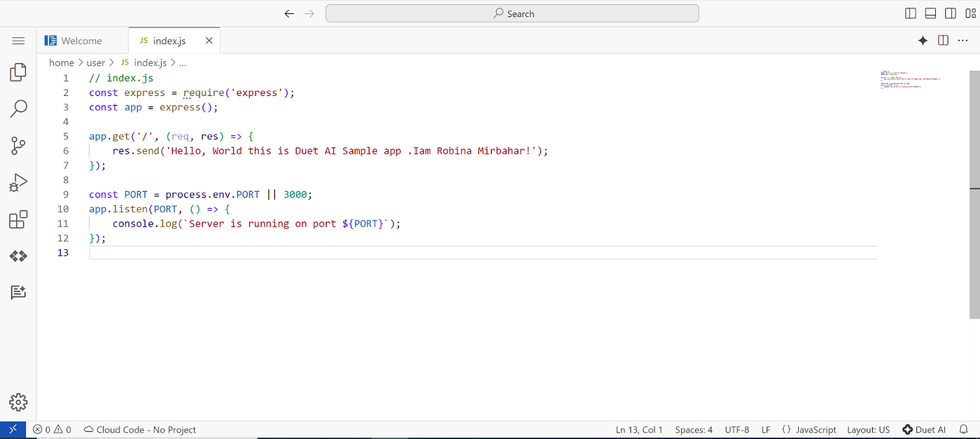Screen dimensions: 980x439
Task: Click the '// index.js' comment on line 1
Action: pos(121,78)
